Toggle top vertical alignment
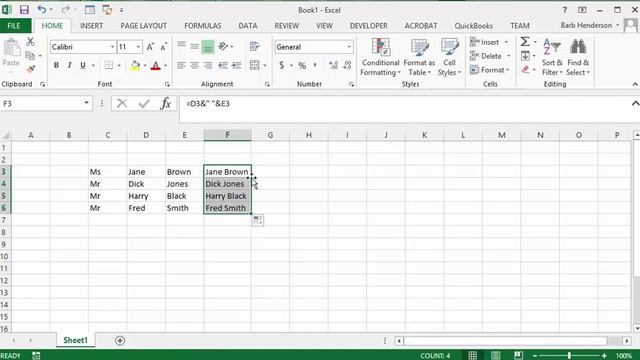Viewport: 640px width, 360px height. [x=182, y=45]
